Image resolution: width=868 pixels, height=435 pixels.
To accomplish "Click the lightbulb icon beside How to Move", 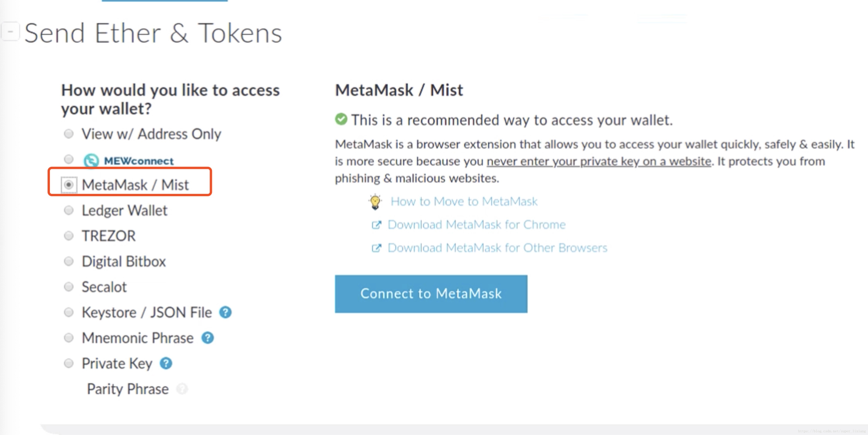I will click(x=375, y=202).
